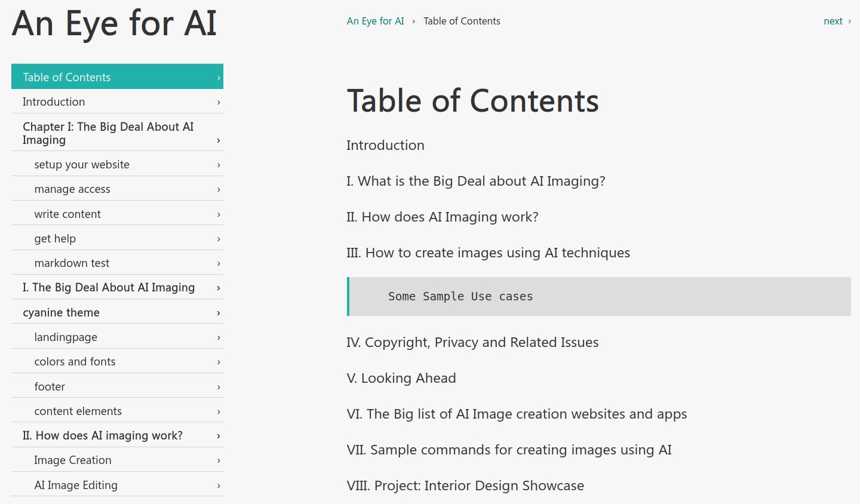The image size is (860, 504).
Task: Click 'An Eye for AI' breadcrumb link
Action: 375,21
